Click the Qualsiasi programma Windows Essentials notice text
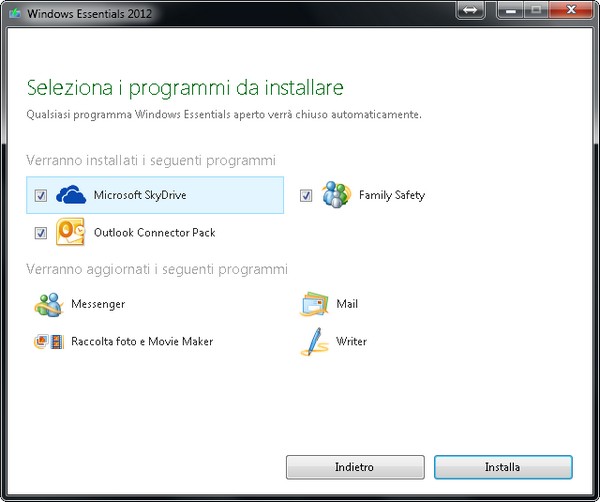This screenshot has width=600, height=502. pos(224,115)
